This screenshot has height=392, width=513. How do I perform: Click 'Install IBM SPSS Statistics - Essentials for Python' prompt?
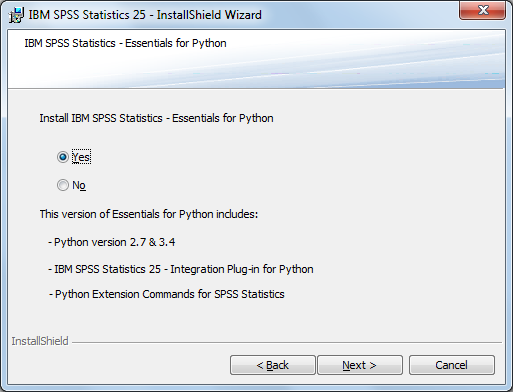[156, 118]
